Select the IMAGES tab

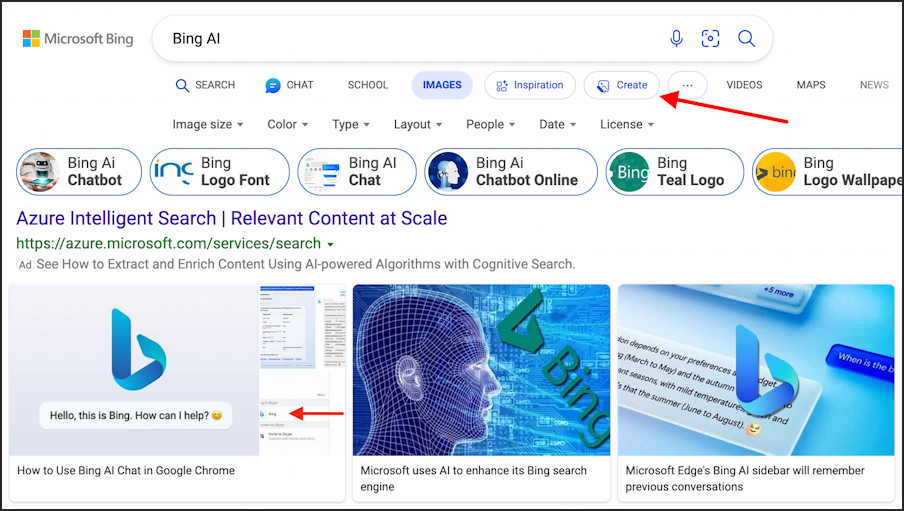point(442,85)
